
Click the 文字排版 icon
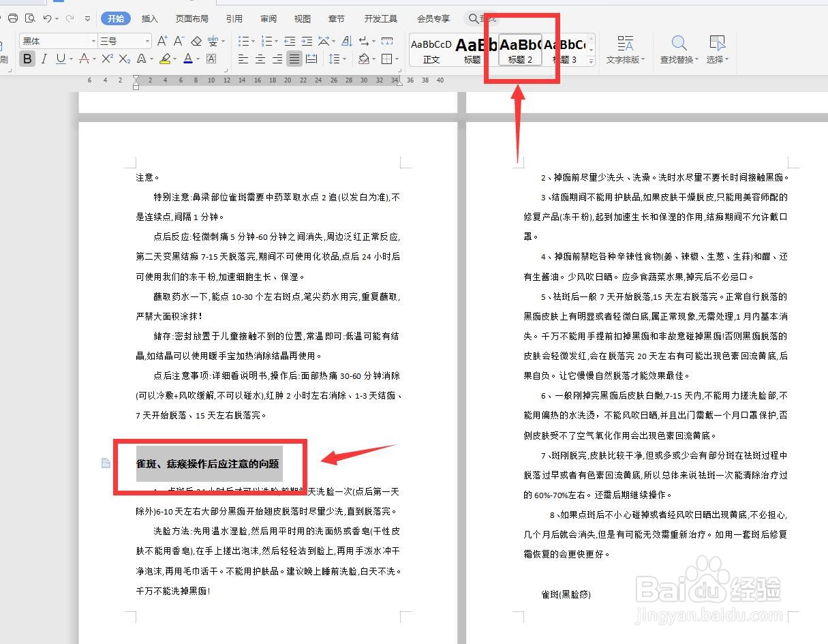pyautogui.click(x=625, y=44)
